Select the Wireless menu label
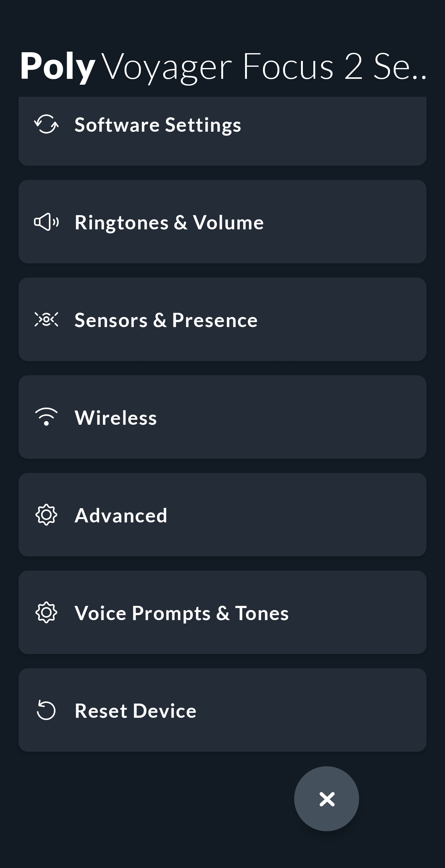The width and height of the screenshot is (445, 868). [x=116, y=418]
